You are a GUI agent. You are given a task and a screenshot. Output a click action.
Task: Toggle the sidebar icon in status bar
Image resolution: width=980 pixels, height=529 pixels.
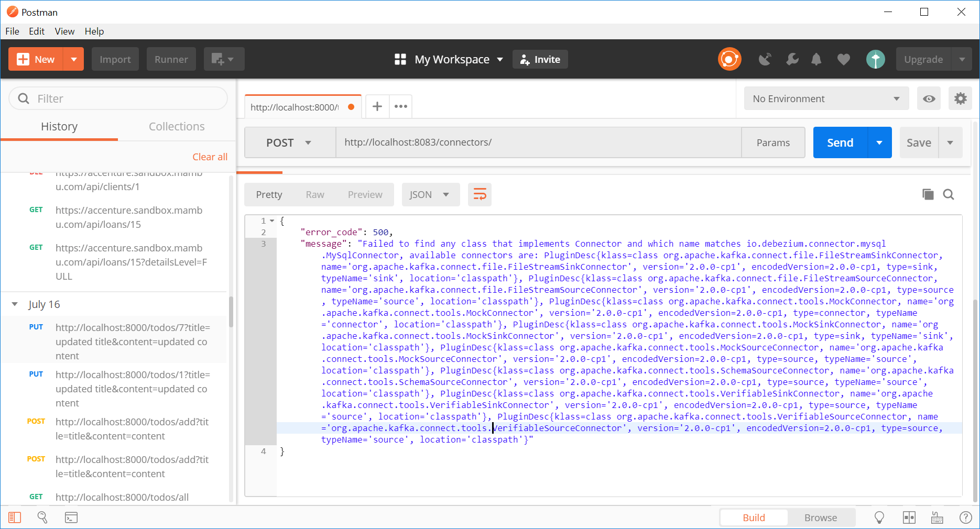(x=15, y=517)
